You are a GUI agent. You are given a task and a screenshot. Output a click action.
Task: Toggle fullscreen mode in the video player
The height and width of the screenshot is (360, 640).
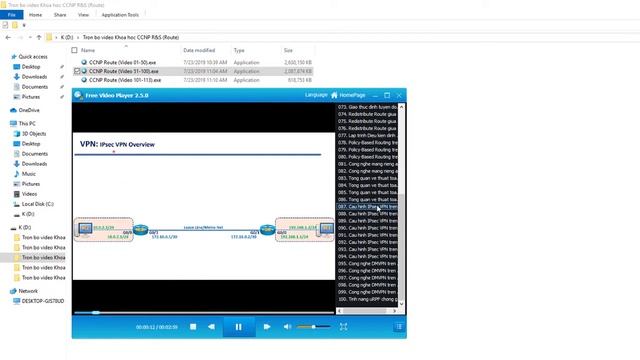(344, 327)
